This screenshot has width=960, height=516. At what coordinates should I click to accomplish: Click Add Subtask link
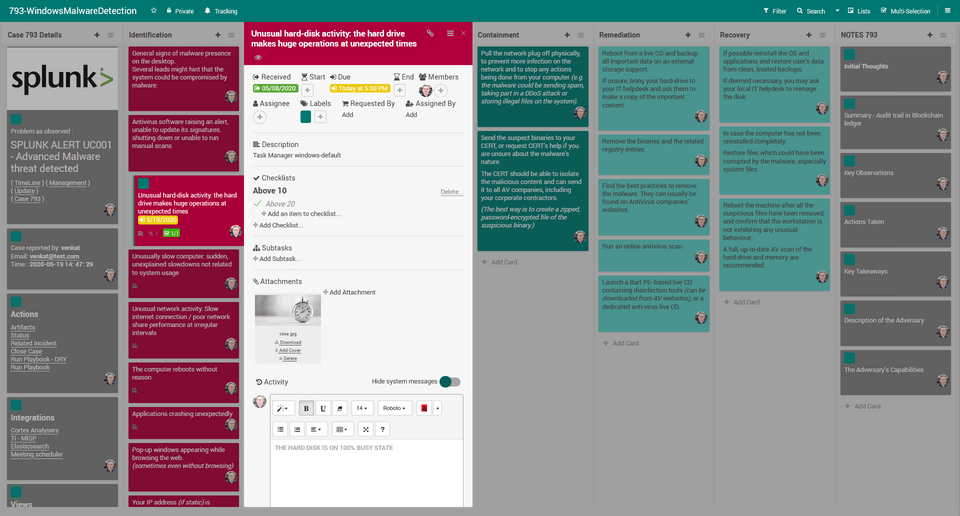(277, 259)
